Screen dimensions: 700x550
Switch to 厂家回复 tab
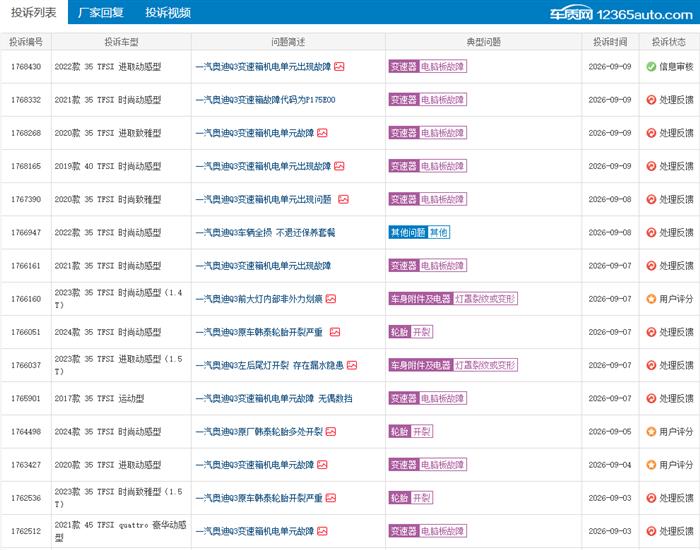pyautogui.click(x=101, y=12)
